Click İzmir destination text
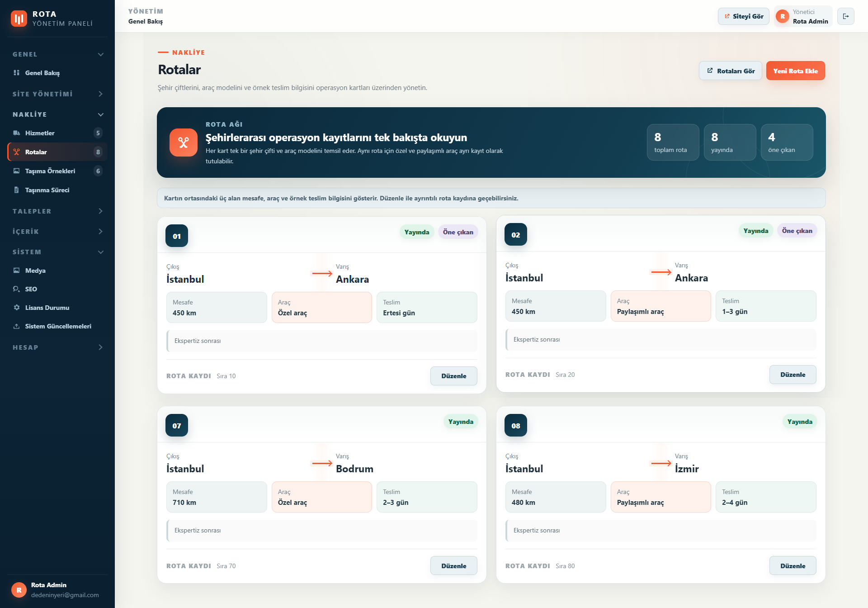 click(687, 469)
